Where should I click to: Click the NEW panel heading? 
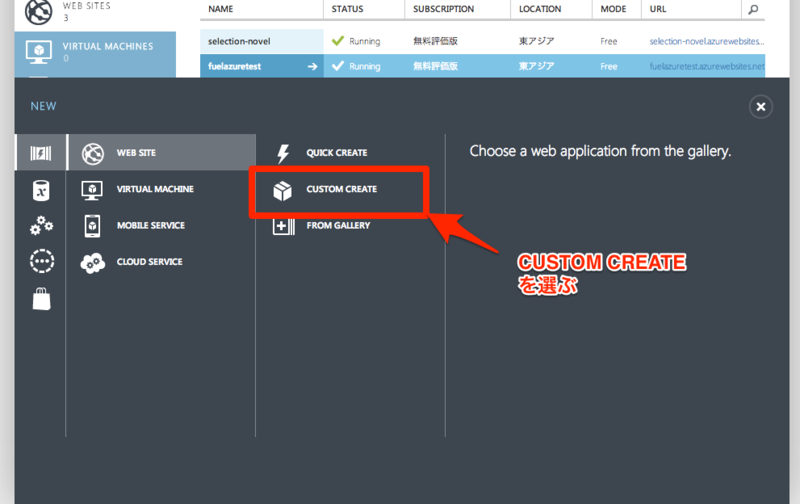point(43,106)
